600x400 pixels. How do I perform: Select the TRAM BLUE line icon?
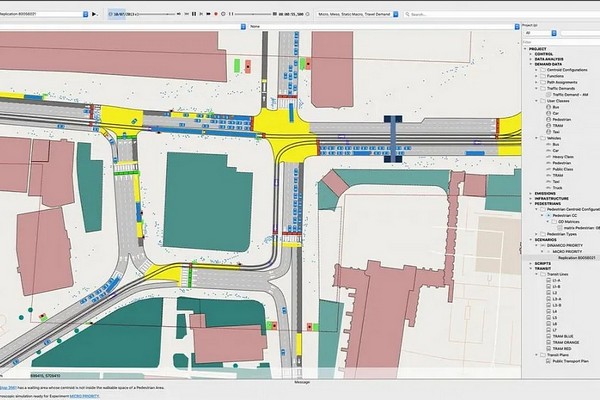click(548, 336)
